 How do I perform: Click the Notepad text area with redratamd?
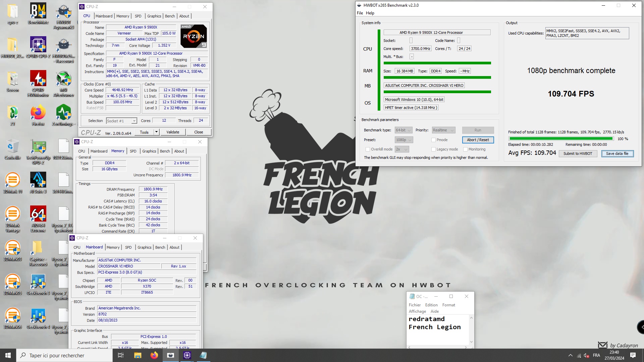(x=438, y=330)
